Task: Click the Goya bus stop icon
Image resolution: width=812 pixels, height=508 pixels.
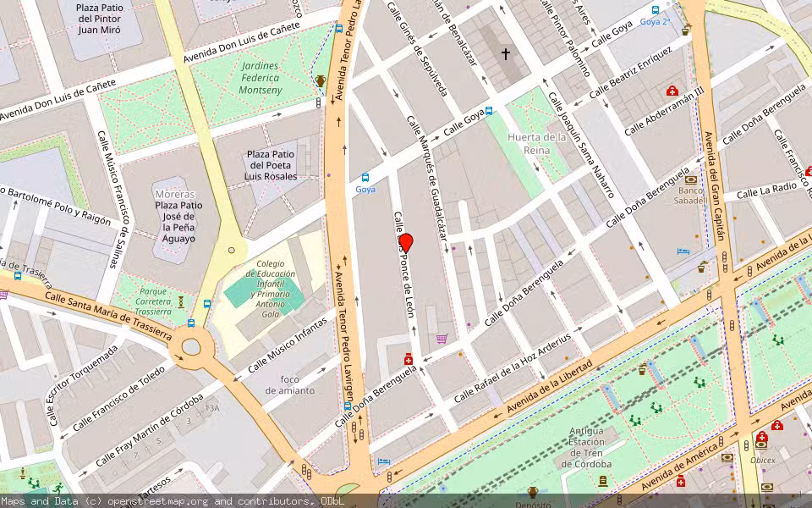Action: 365,178
